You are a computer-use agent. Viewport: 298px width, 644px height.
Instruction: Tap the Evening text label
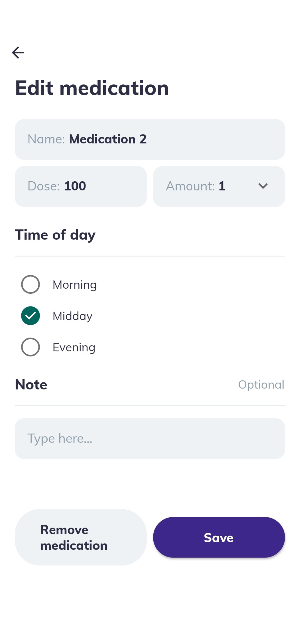click(74, 347)
